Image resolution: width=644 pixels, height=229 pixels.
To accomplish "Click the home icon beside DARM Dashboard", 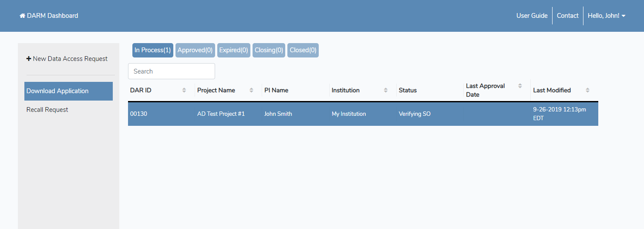I will tap(22, 16).
